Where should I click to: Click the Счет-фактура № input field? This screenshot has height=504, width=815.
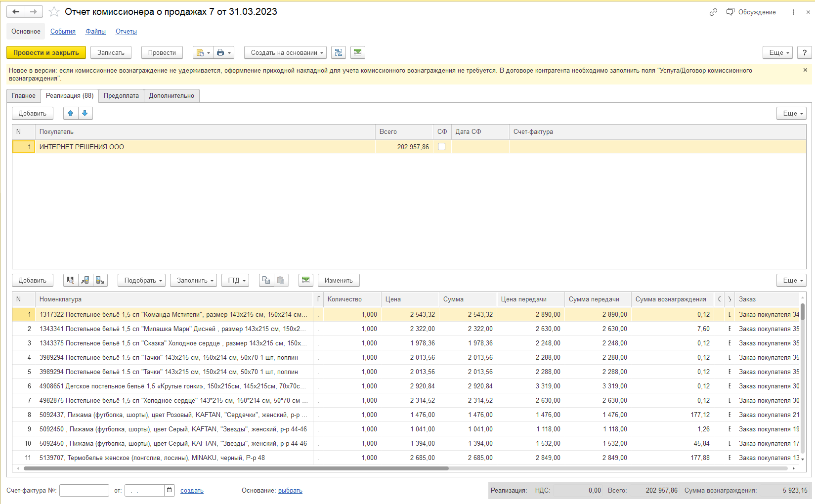pyautogui.click(x=84, y=490)
